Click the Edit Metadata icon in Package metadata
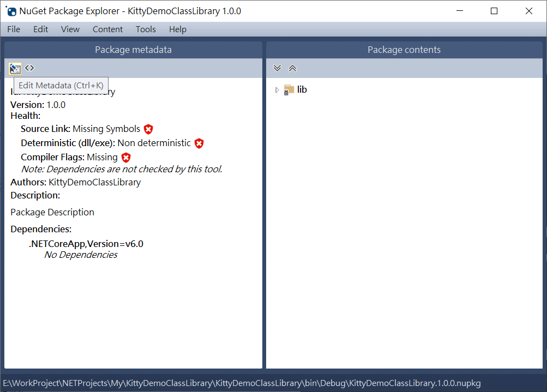Image resolution: width=547 pixels, height=392 pixels. coord(15,69)
